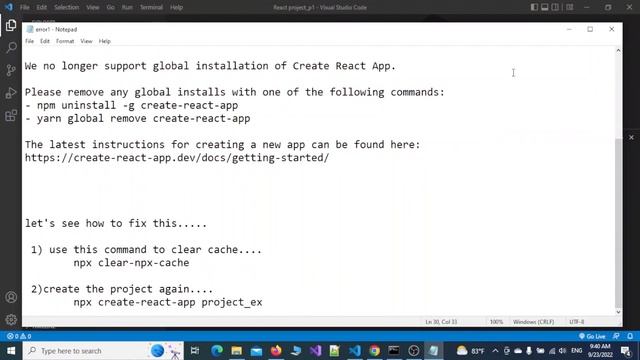Click the Notepad vertical scrollbar thumb
Screen dimensions: 640x360
click(x=618, y=222)
